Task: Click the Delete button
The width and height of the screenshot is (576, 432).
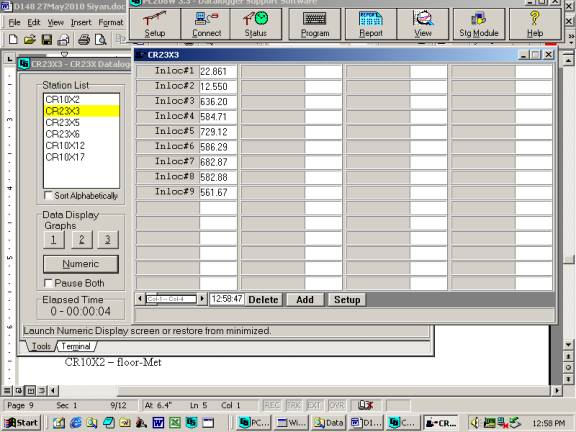Action: [263, 299]
